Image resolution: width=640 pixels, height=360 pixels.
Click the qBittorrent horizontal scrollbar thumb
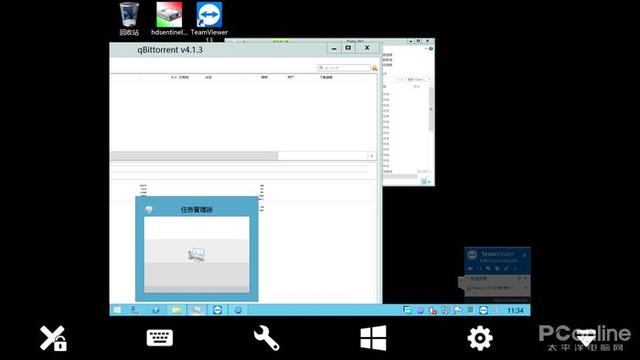coord(194,156)
